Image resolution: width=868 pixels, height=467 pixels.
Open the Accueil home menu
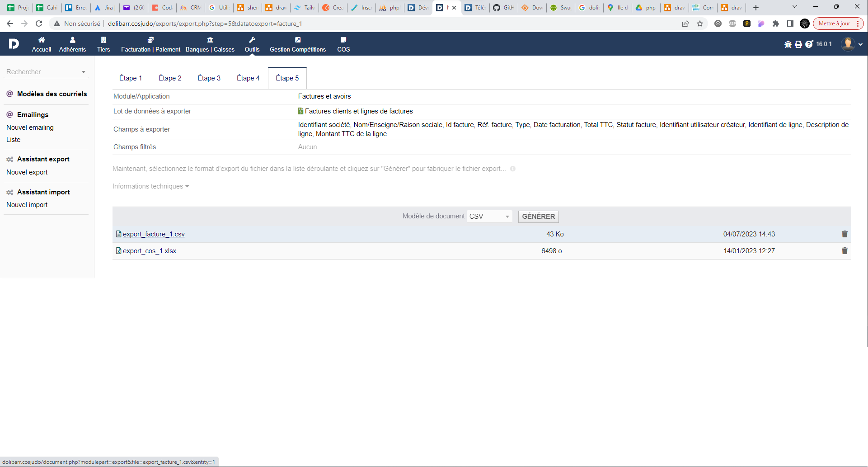click(42, 44)
